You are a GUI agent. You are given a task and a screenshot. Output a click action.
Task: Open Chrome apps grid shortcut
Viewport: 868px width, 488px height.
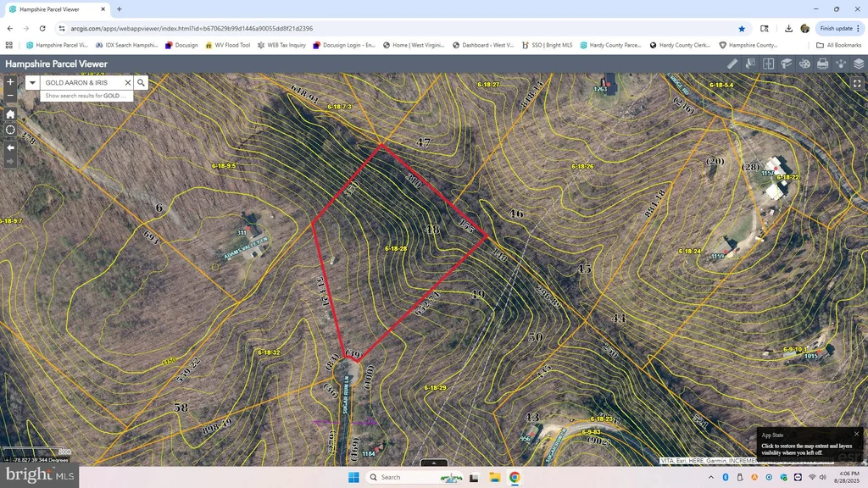[x=8, y=45]
